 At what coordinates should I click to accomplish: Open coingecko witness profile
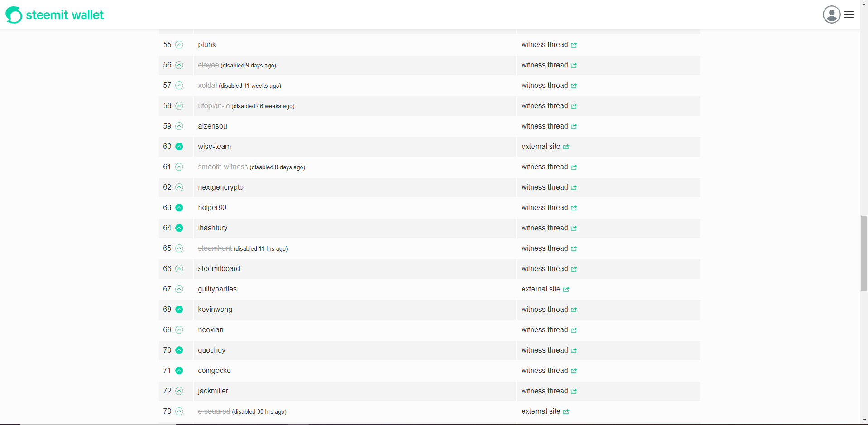(214, 371)
